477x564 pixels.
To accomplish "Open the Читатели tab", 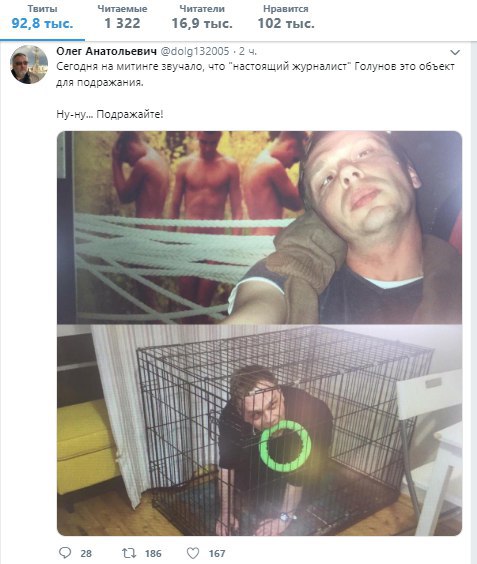I will 202,18.
